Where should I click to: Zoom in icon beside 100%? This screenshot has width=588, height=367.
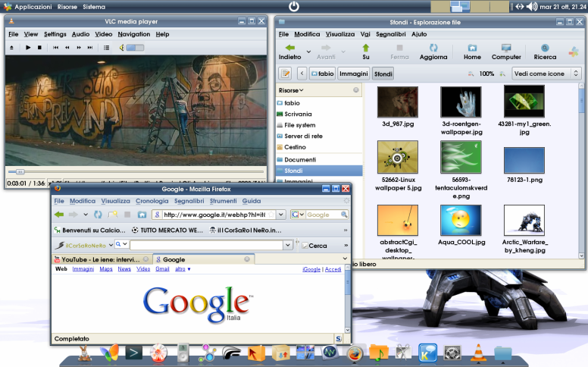[x=502, y=74]
